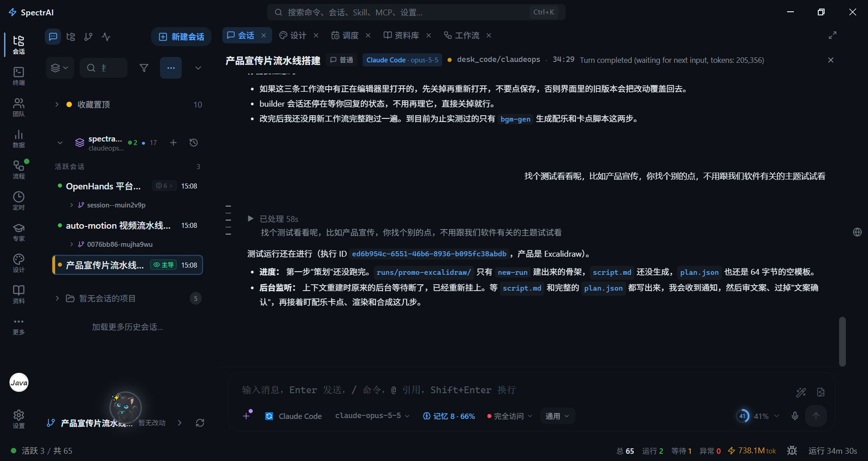This screenshot has height=461, width=868.
Task: Switch to the 设计 tab
Action: pos(293,35)
